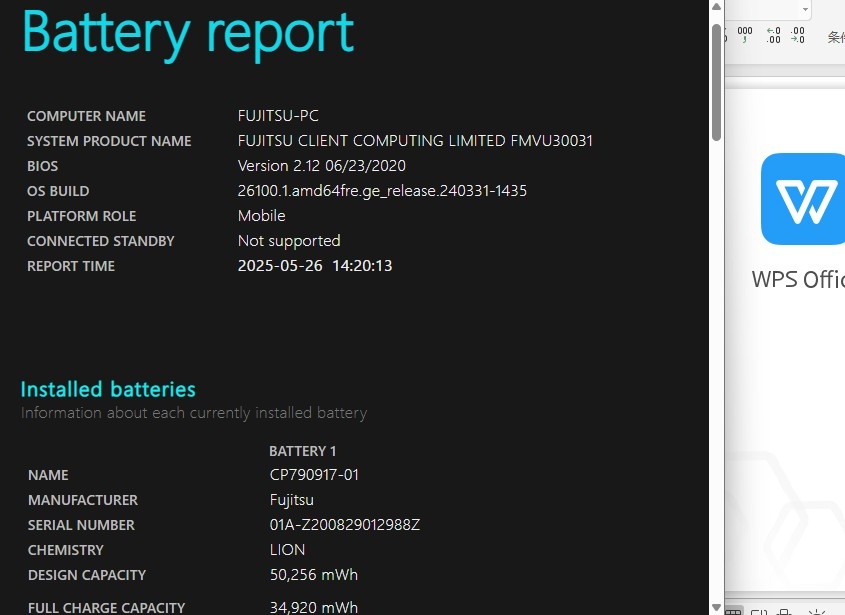Click the Installed batteries section heading
The width and height of the screenshot is (845, 615).
point(108,389)
